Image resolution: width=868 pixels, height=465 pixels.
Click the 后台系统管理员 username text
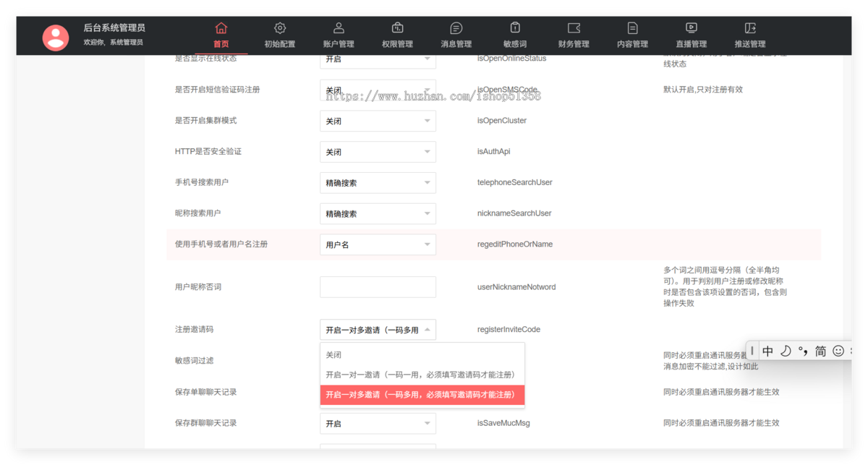[114, 27]
